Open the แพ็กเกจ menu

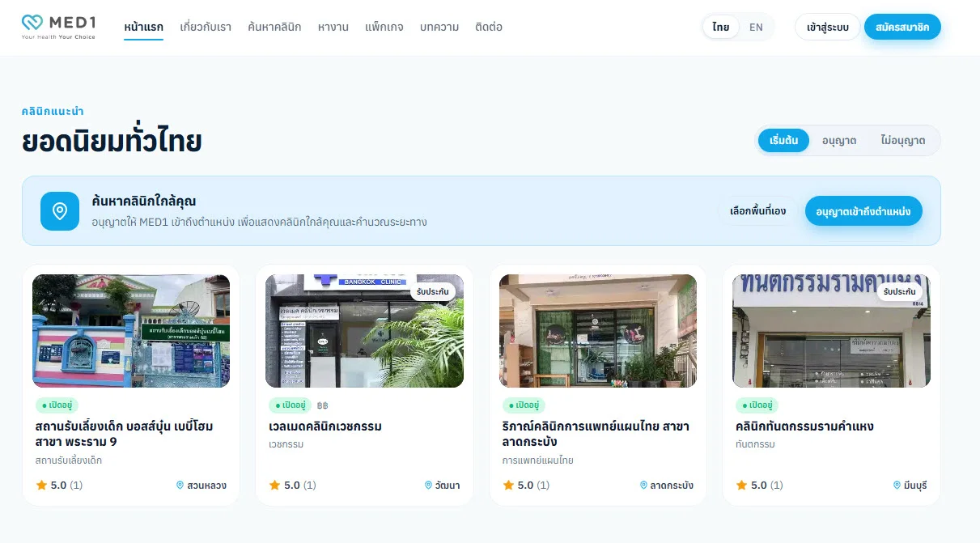click(x=384, y=27)
